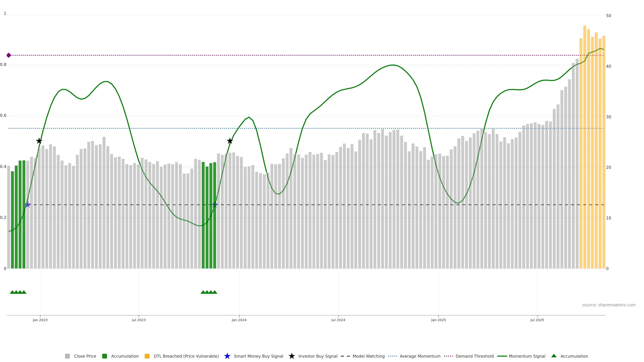
Task: Click the purple diamond Demand Threshold marker
Action: [x=9, y=55]
